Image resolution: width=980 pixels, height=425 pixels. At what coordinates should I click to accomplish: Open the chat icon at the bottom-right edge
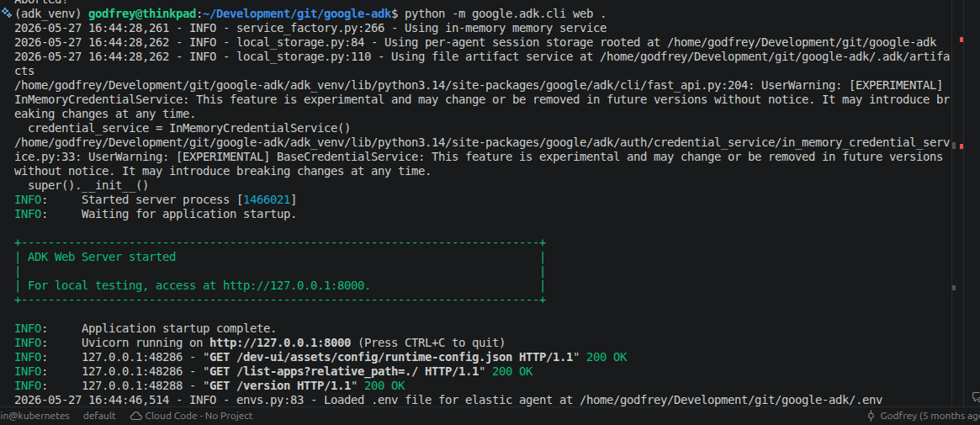coord(976,396)
